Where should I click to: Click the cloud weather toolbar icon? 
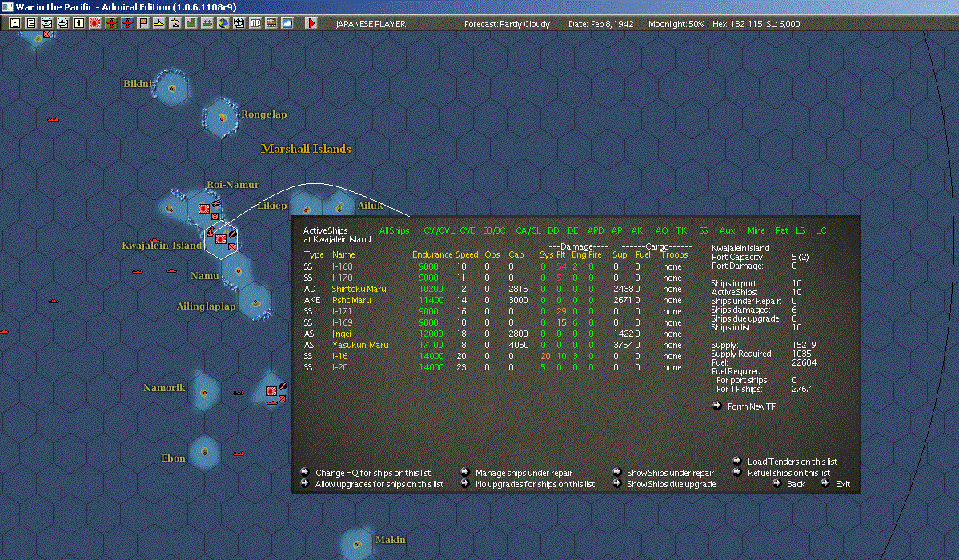pyautogui.click(x=287, y=23)
